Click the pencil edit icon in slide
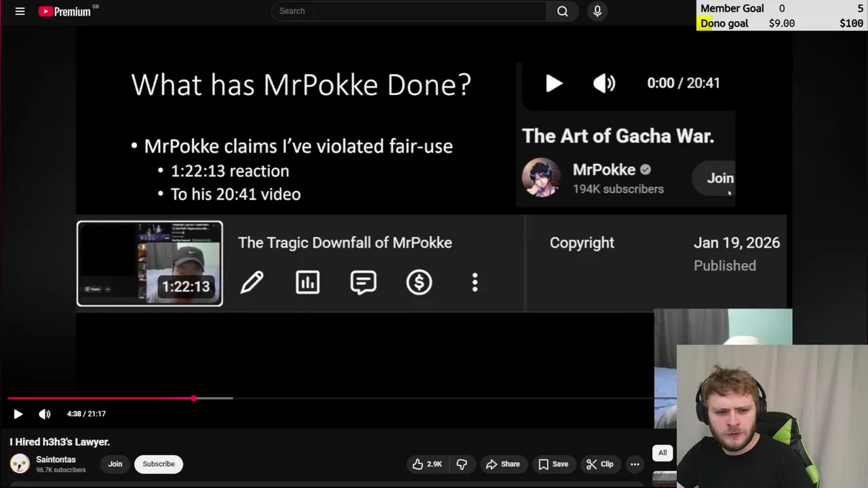868x488 pixels. (252, 283)
